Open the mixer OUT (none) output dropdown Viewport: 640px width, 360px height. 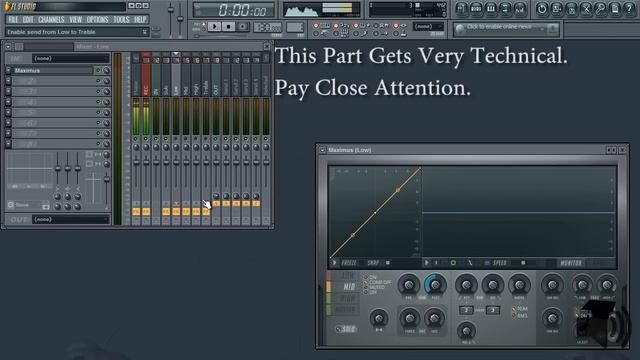tap(71, 220)
